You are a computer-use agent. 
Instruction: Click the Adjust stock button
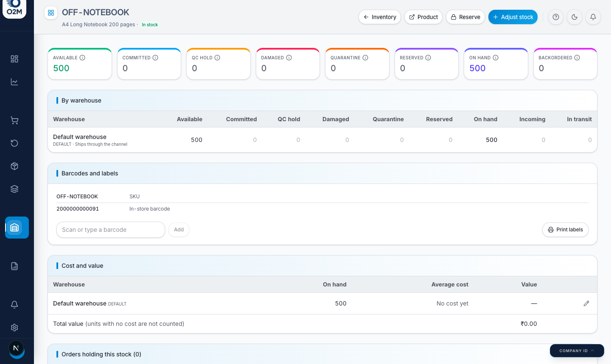pyautogui.click(x=513, y=17)
